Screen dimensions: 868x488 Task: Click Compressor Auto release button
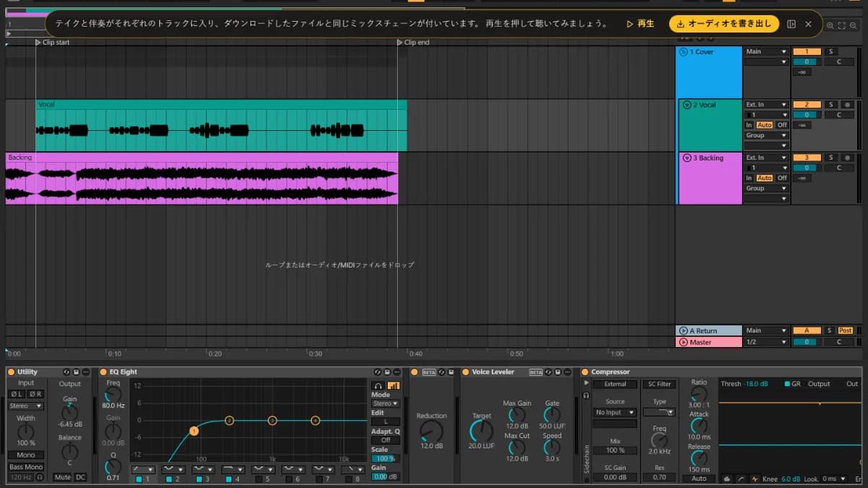click(x=699, y=479)
